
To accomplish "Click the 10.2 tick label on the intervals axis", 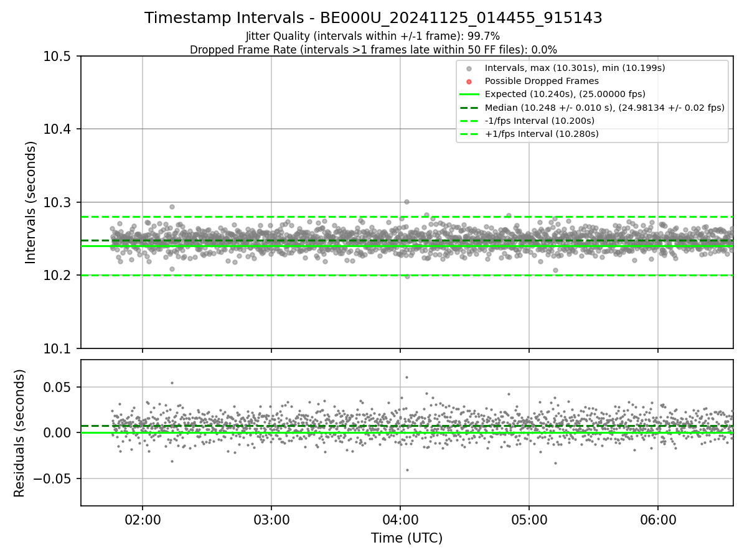I will point(59,276).
